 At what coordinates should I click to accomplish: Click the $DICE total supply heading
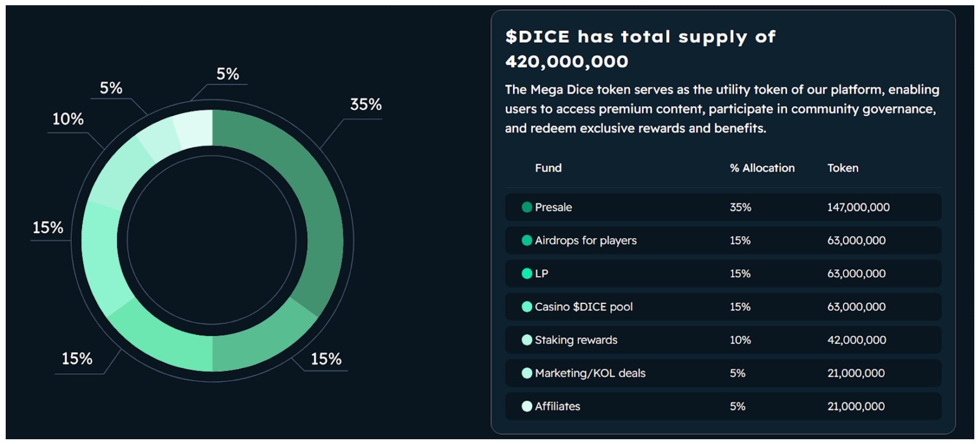click(x=640, y=49)
